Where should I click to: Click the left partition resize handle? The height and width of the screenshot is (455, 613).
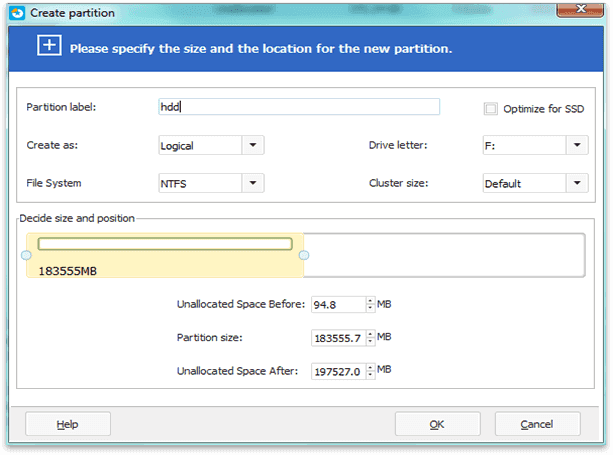click(26, 255)
